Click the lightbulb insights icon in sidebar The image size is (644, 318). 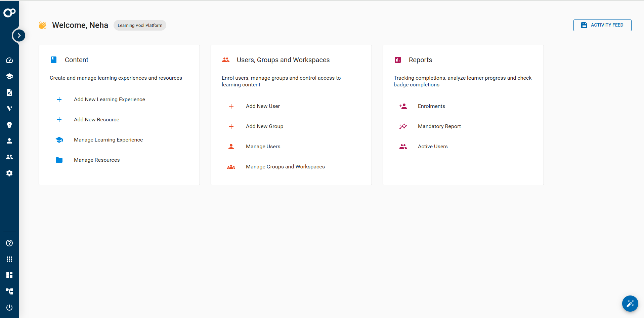click(x=9, y=125)
